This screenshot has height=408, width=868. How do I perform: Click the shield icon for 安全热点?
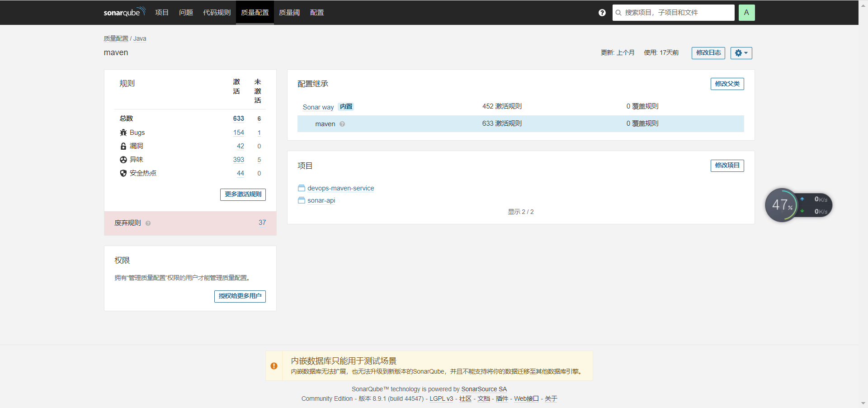coord(123,173)
